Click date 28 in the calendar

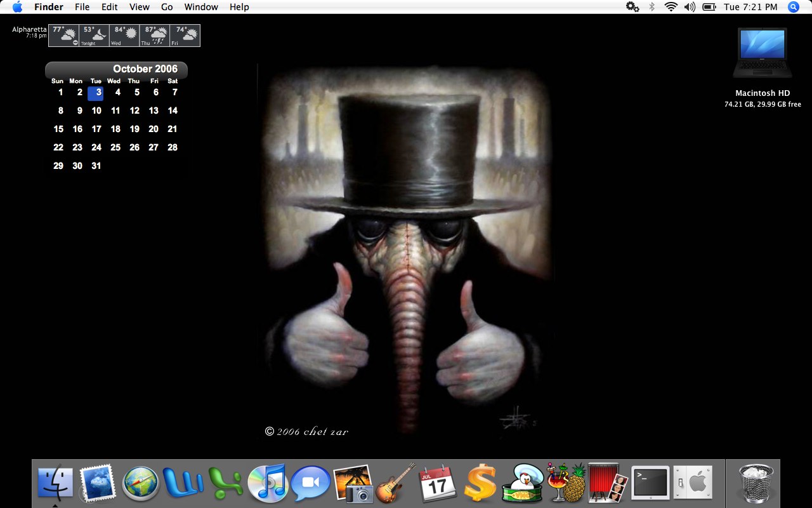click(173, 147)
